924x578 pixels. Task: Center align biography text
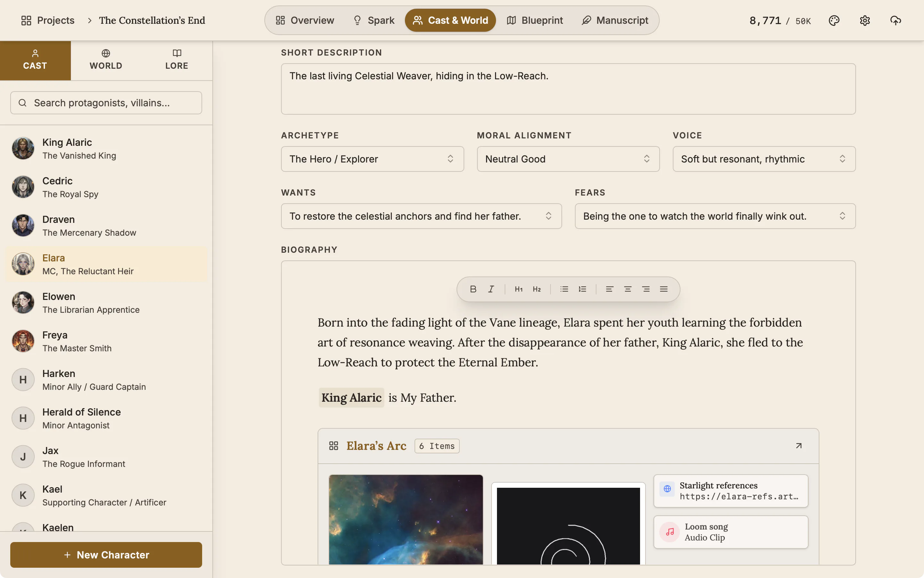click(x=628, y=289)
